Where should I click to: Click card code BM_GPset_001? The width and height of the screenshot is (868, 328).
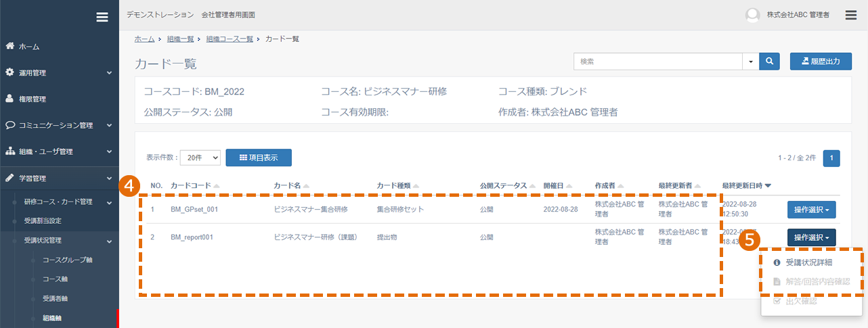click(x=194, y=210)
